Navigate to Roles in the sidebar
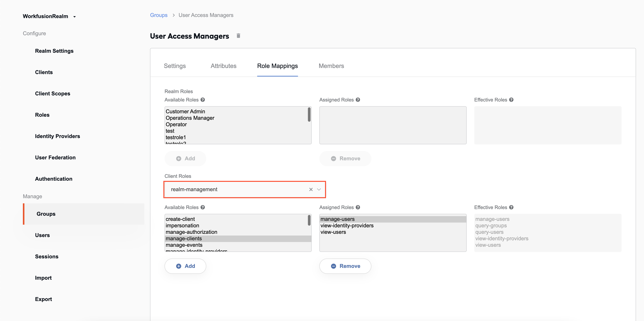644x321 pixels. 42,115
